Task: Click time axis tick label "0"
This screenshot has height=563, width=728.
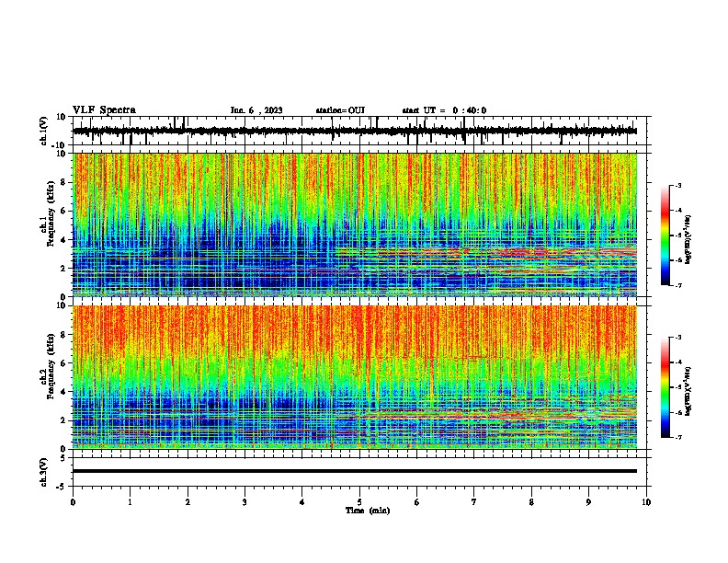Action: (x=73, y=502)
